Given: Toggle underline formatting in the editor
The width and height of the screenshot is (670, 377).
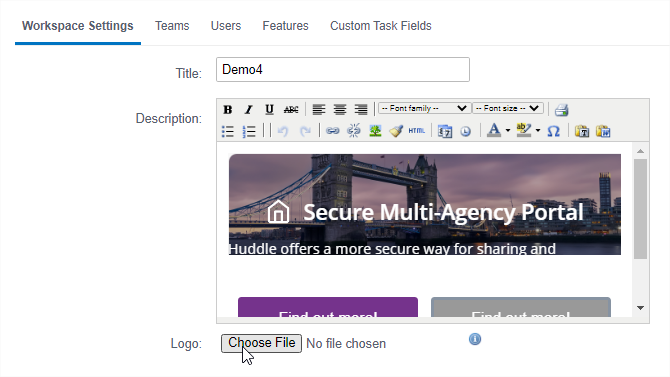Looking at the screenshot, I should pyautogui.click(x=269, y=109).
